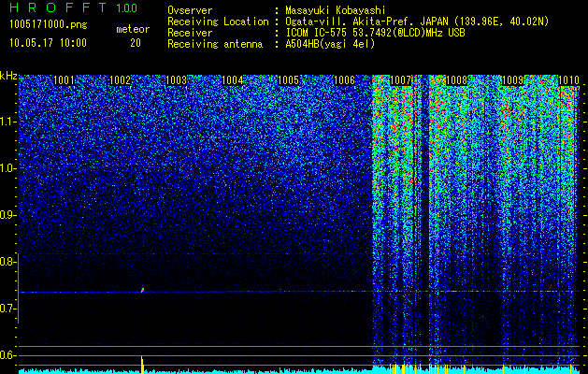Click the timestamp 10.05.17 10:00
Viewport: 588px width, 374px height.
(48, 43)
